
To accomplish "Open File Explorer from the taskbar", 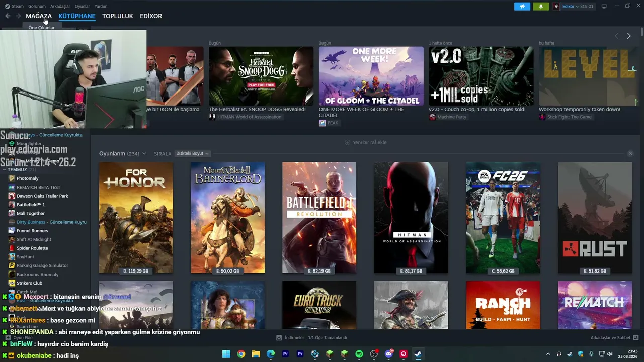I will point(256,354).
